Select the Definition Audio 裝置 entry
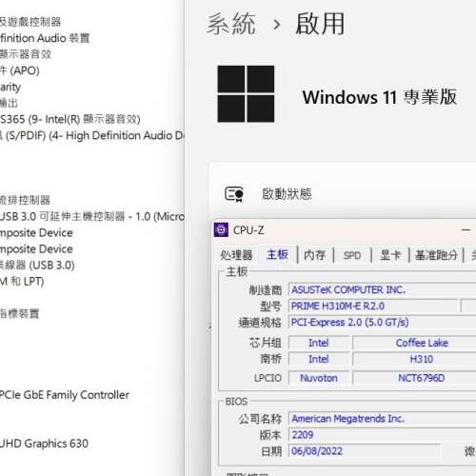476x476 pixels. (x=45, y=38)
